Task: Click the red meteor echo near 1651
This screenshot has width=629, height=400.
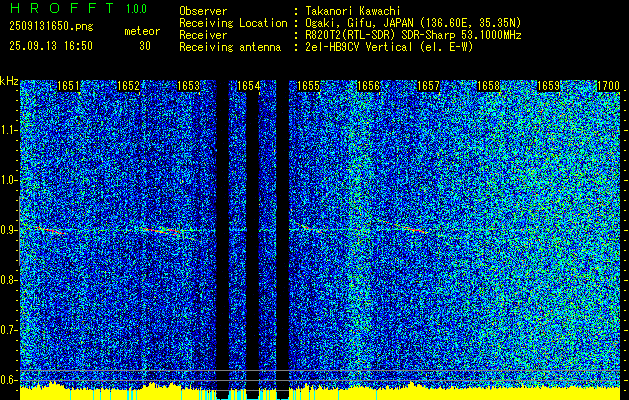Action: tap(51, 230)
